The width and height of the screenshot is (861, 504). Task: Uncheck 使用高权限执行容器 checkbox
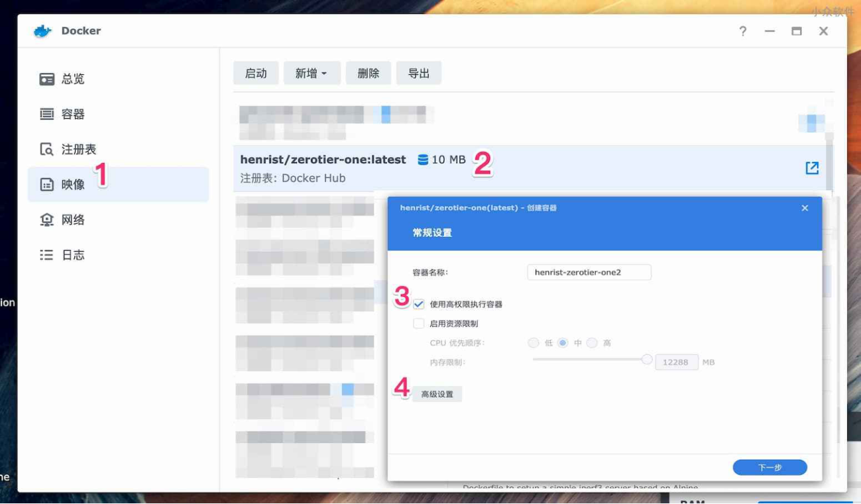(419, 304)
